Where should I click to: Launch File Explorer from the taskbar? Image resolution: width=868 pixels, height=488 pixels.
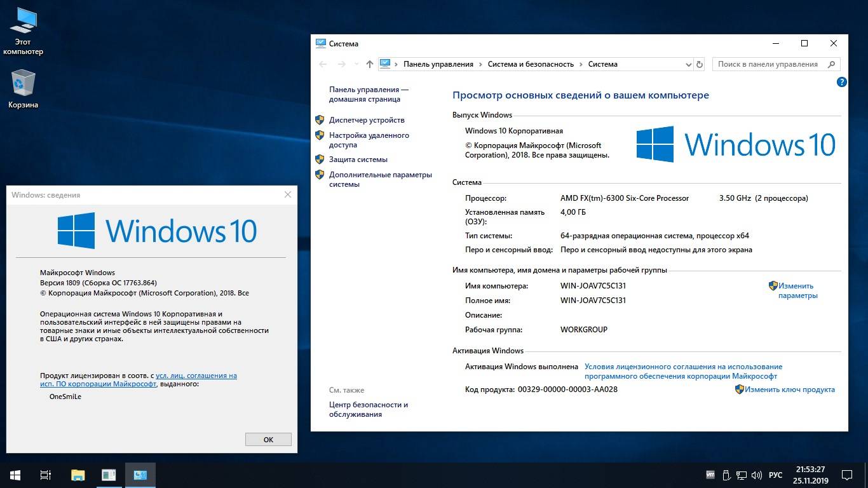pyautogui.click(x=78, y=475)
